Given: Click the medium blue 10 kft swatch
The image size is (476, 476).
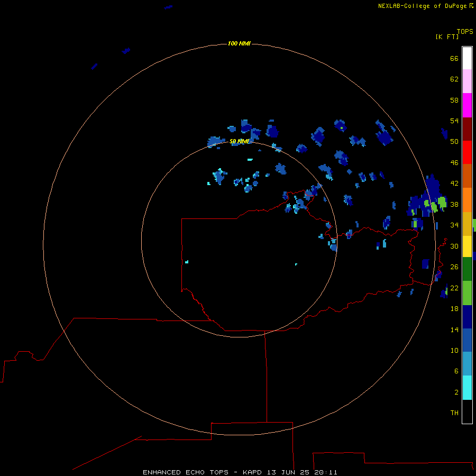Looking at the screenshot, I should pyautogui.click(x=467, y=340).
